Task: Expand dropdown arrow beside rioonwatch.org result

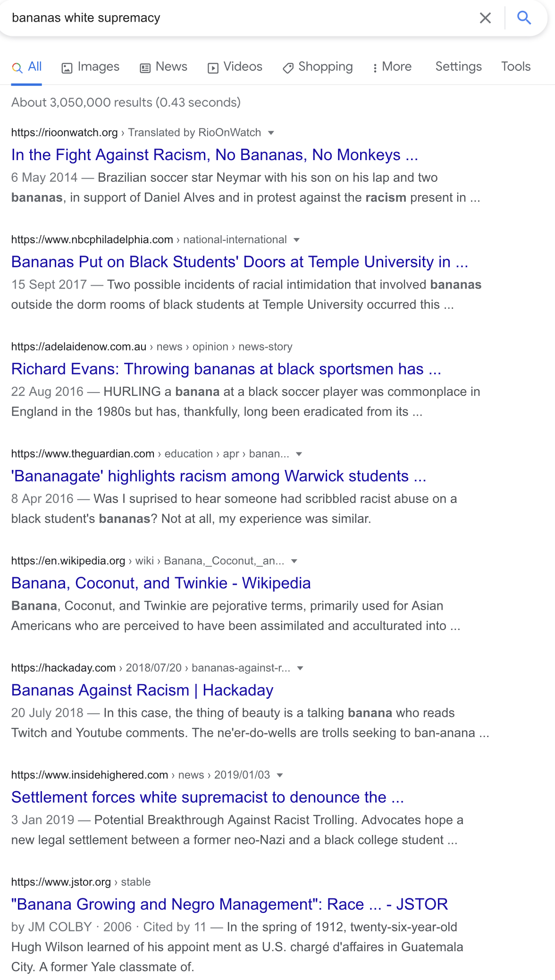Action: [x=271, y=133]
